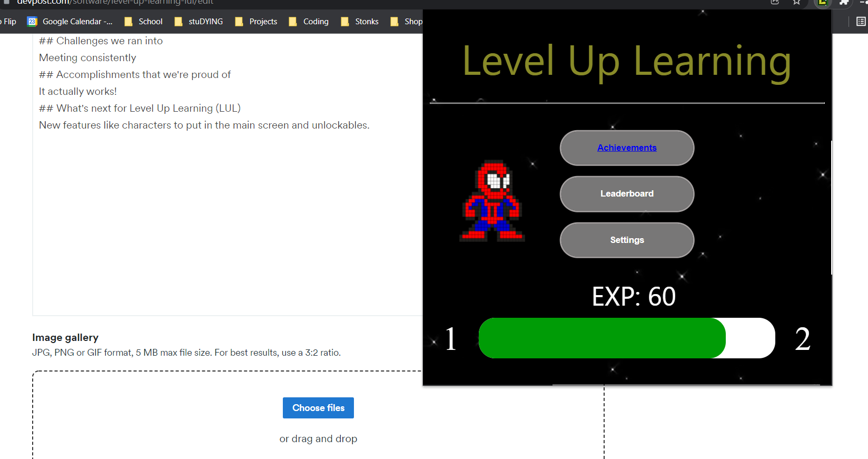Open the Shop bookmarks folder
Viewport: 868px width, 459px height.
pyautogui.click(x=406, y=22)
